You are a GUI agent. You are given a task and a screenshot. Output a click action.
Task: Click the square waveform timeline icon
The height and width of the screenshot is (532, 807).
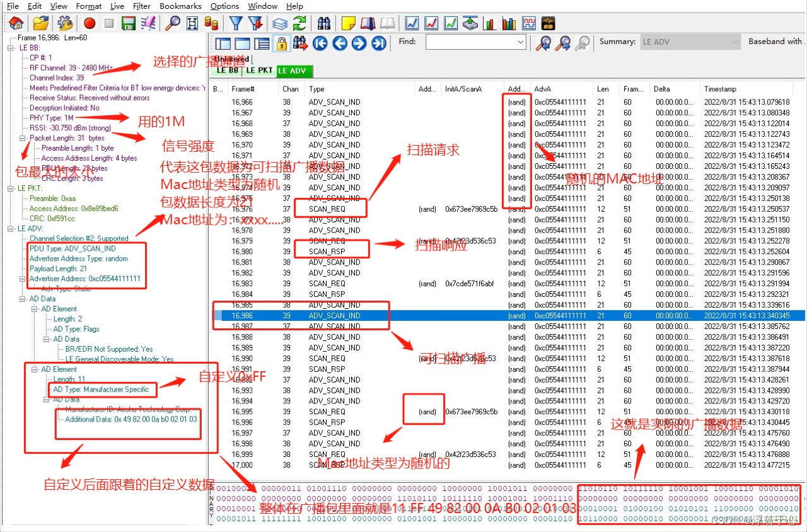[x=528, y=23]
